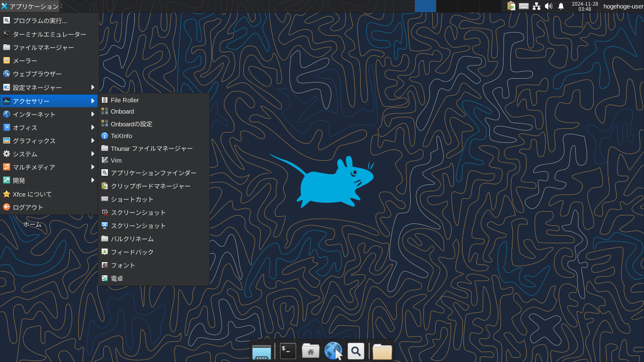Launch Vim from the accessories submenu
The image size is (644, 362).
tap(154, 161)
